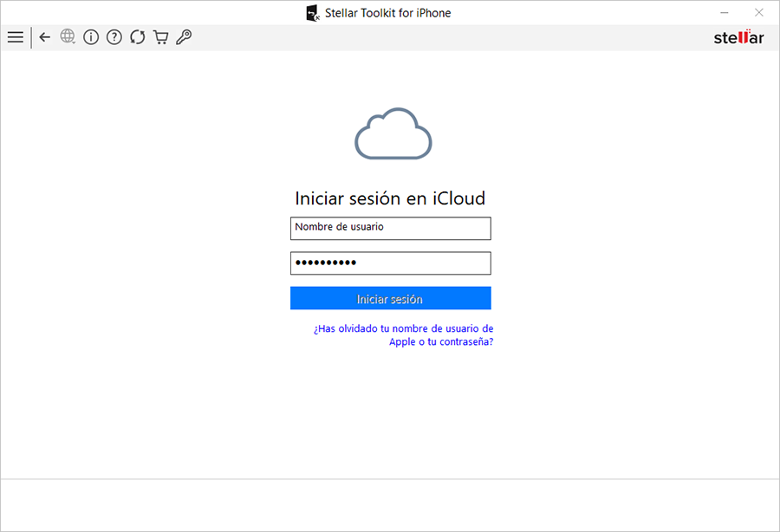Minimize the Stellar Toolkit window
The width and height of the screenshot is (780, 532).
click(x=725, y=12)
